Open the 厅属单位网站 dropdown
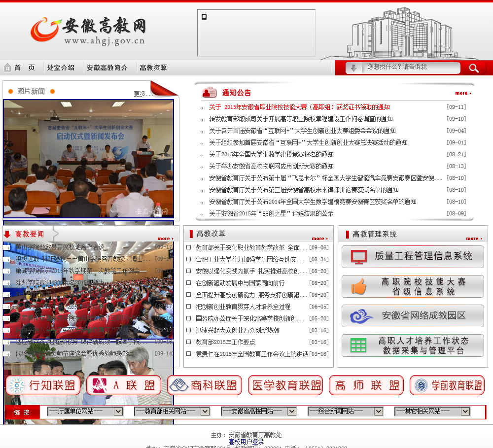Viewport: 493px width, 448px height. click(85, 411)
